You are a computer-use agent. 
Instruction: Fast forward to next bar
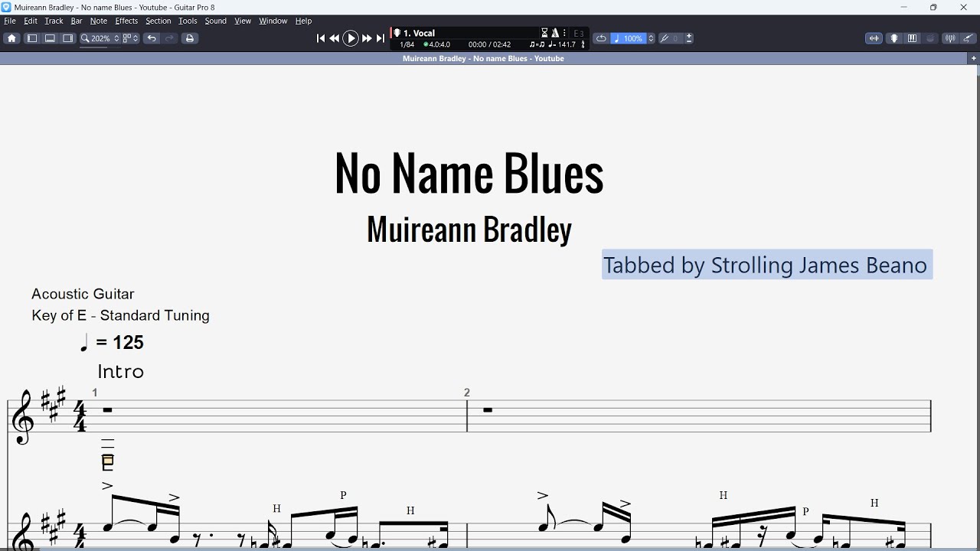(x=367, y=38)
